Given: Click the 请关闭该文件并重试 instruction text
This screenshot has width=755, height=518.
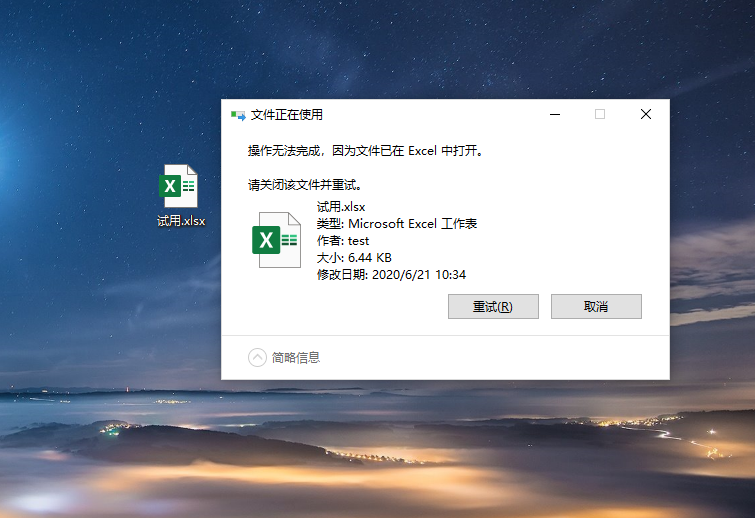Looking at the screenshot, I should pyautogui.click(x=305, y=185).
